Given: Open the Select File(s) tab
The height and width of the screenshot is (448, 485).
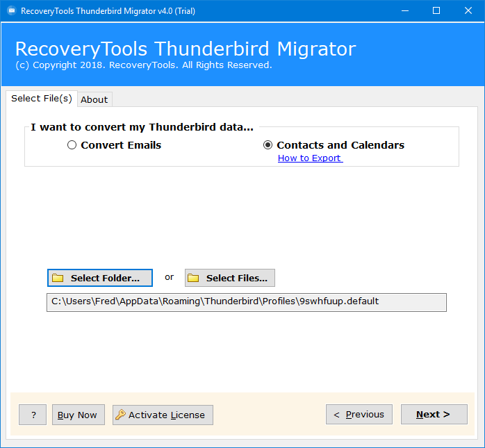Looking at the screenshot, I should point(42,99).
